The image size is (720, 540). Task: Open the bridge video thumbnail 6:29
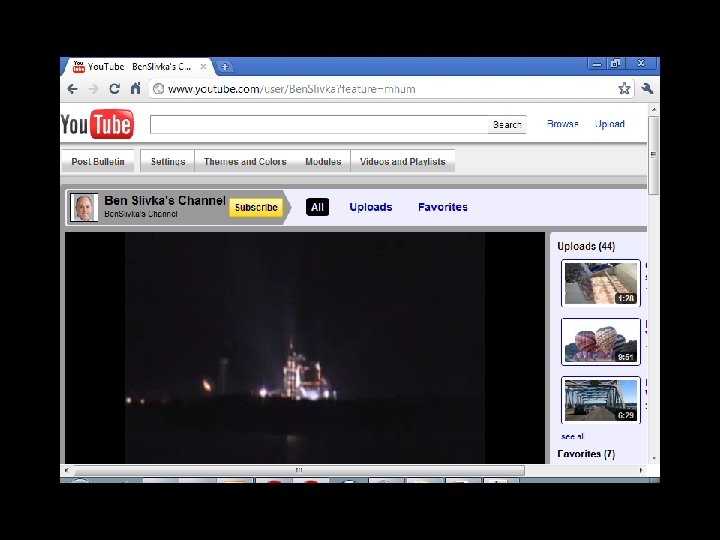click(601, 400)
